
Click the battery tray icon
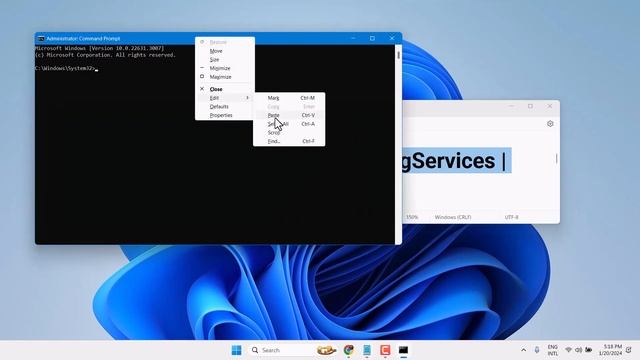tap(589, 350)
